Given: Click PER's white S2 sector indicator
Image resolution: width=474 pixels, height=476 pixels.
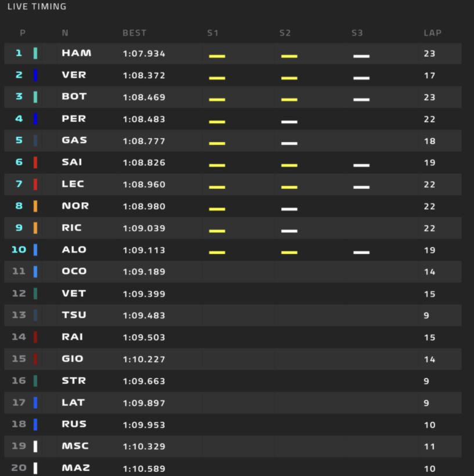Looking at the screenshot, I should click(x=290, y=122).
